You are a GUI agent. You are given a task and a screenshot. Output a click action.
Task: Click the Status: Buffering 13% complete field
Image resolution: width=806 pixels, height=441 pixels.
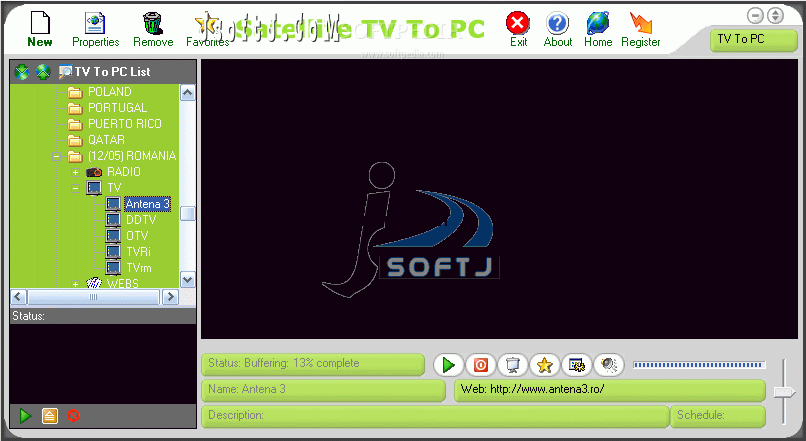[313, 363]
